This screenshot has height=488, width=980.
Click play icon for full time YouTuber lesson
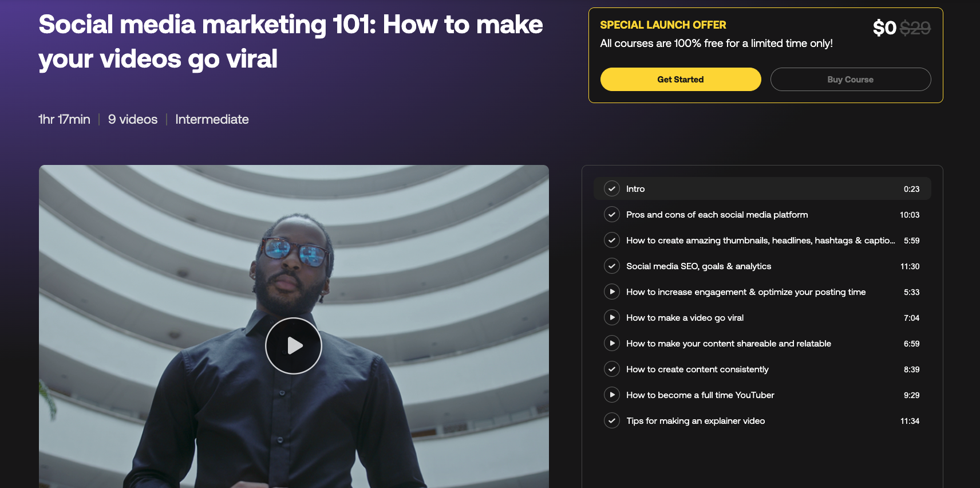tap(612, 395)
